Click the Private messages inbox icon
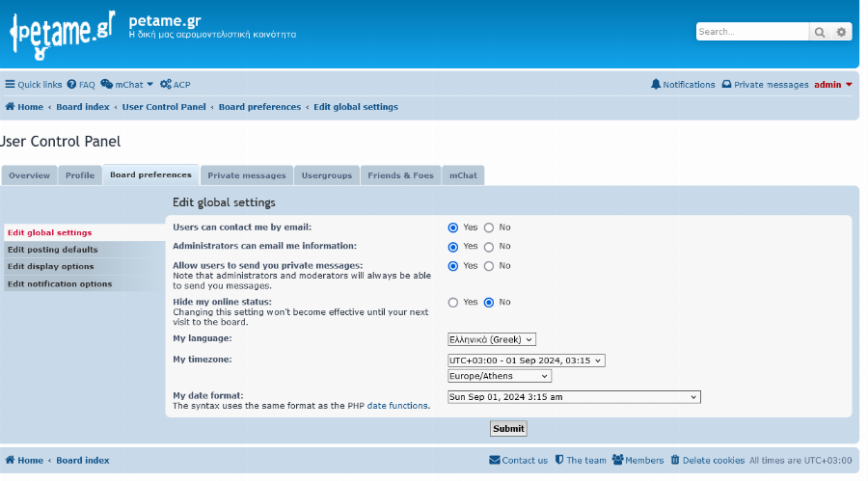This screenshot has height=481, width=868. [726, 84]
